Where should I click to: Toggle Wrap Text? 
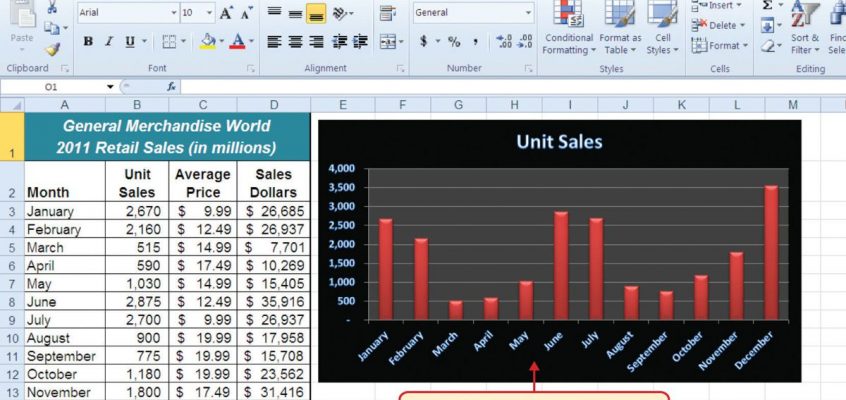click(387, 13)
